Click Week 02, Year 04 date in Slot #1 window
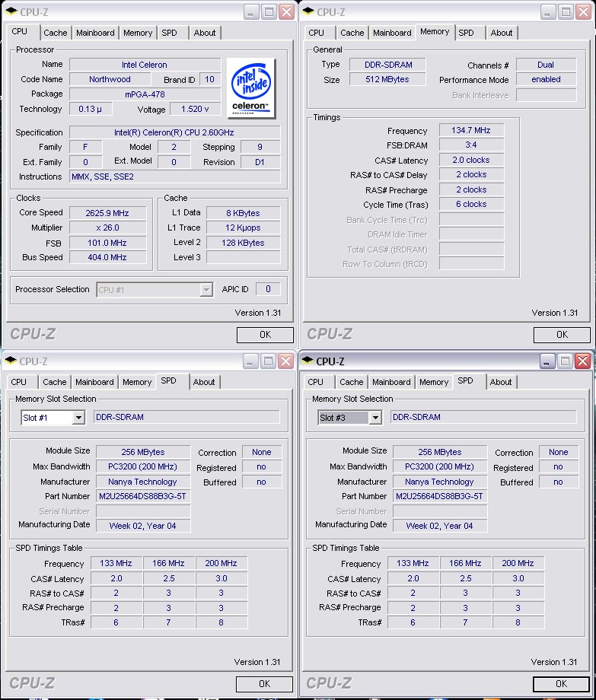Viewport: 596px width, 700px height. pos(143,526)
